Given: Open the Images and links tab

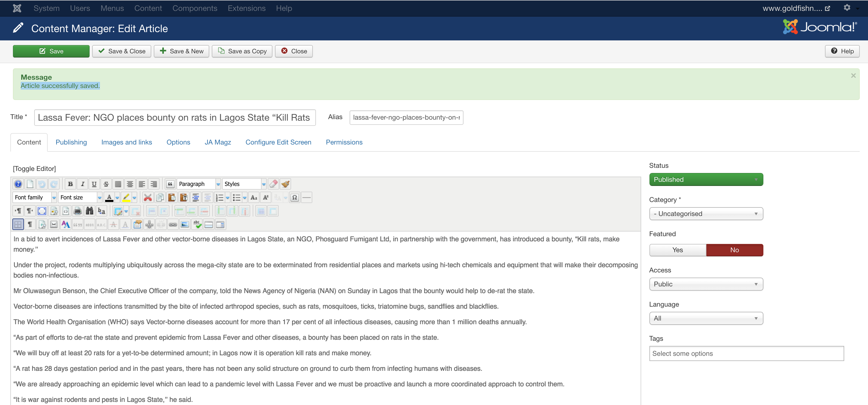Looking at the screenshot, I should [x=127, y=142].
